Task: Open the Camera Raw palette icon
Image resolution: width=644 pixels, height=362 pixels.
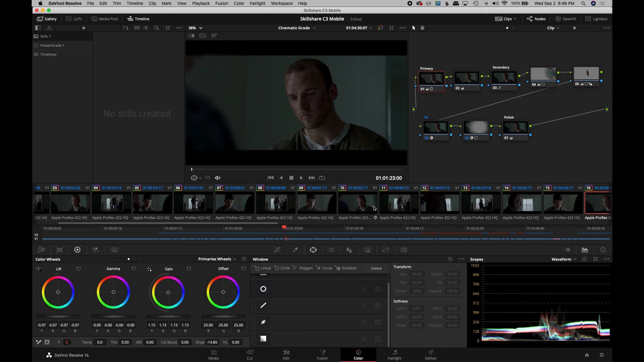Action: point(41,250)
